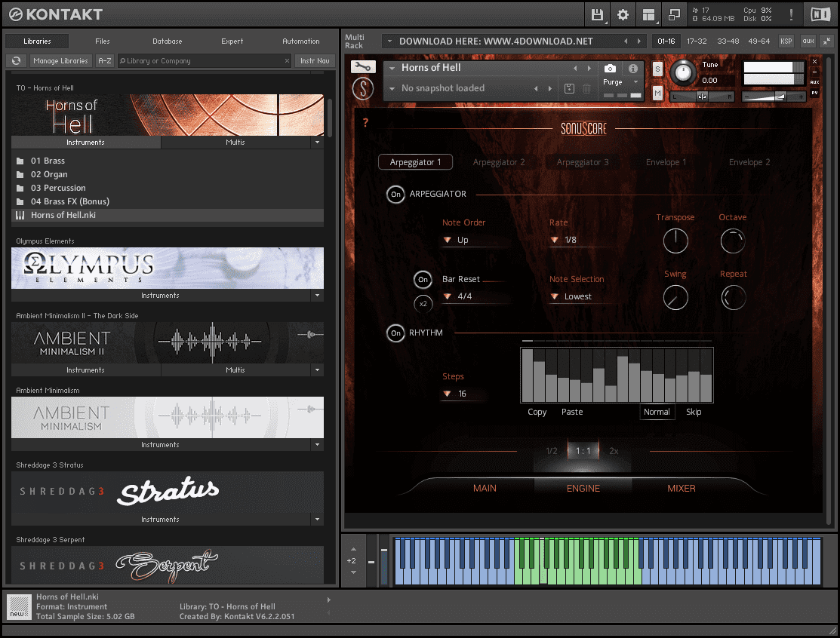Select Arpeggiator 2 tab
Viewport: 840px width, 638px height.
point(499,162)
